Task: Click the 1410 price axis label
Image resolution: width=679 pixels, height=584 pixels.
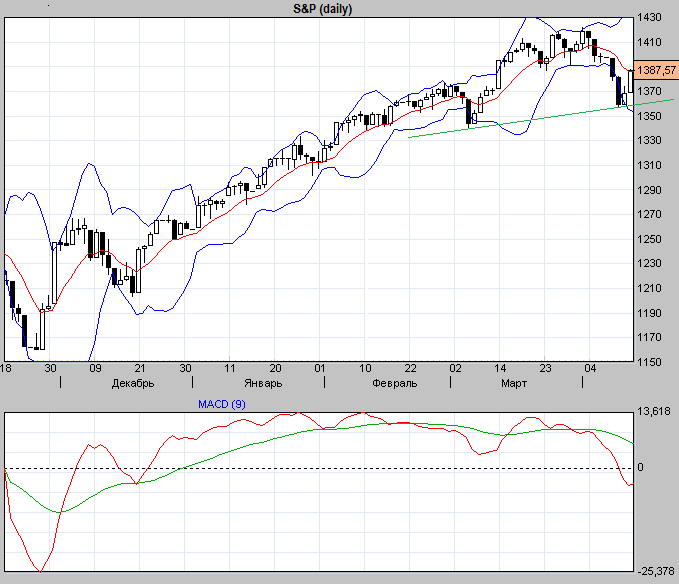Action: pos(649,42)
